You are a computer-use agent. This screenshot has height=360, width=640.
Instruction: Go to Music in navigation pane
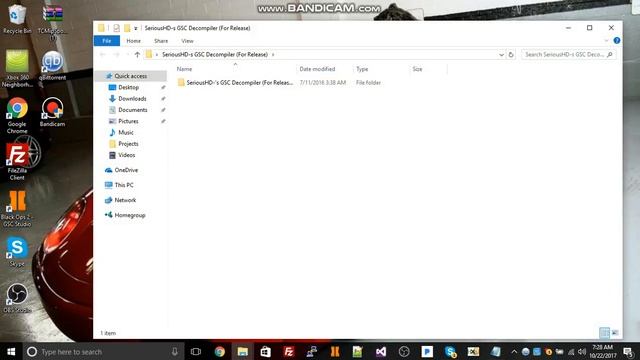[x=126, y=132]
